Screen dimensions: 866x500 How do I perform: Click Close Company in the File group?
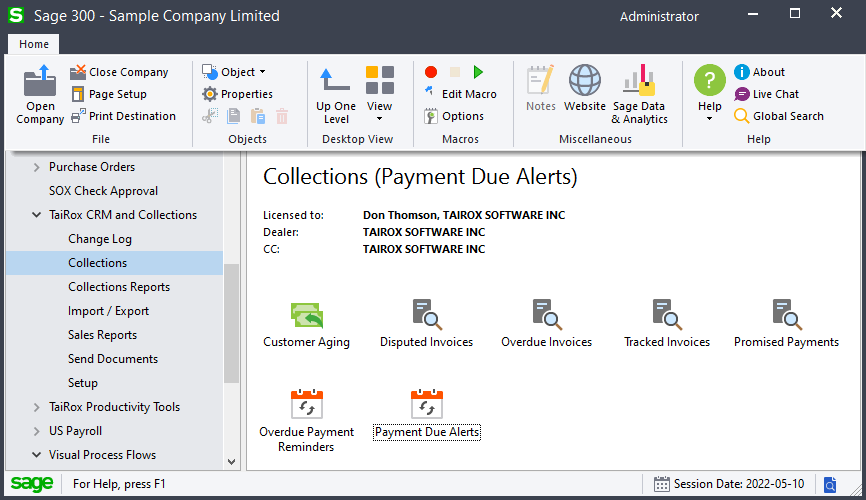click(x=119, y=72)
